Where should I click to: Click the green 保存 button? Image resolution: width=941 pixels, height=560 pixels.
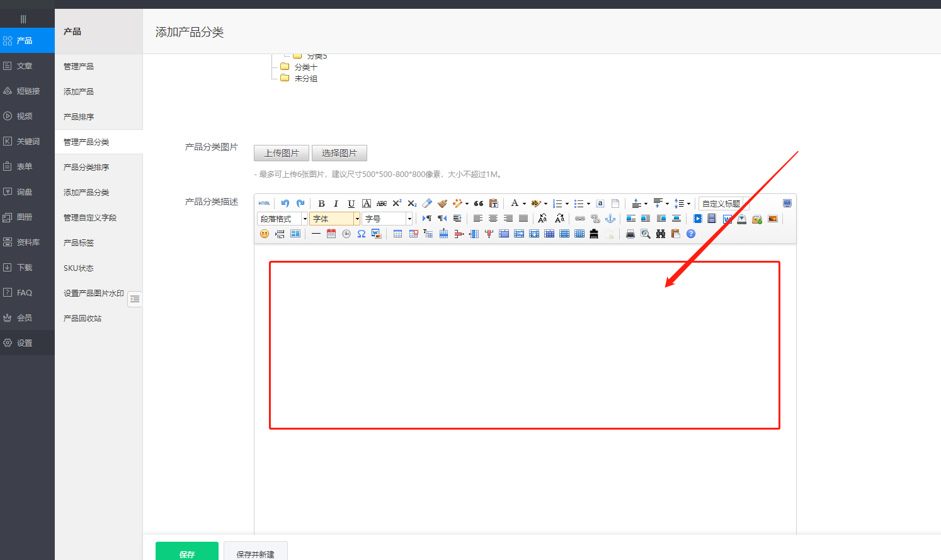click(x=187, y=552)
